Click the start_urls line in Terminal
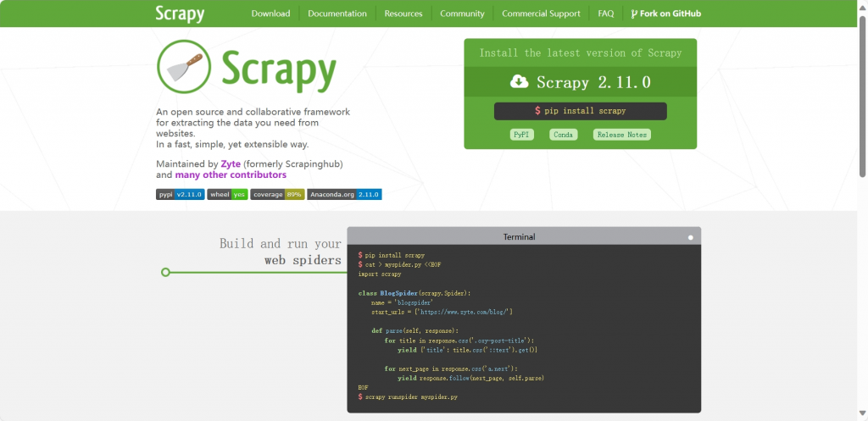 pos(442,312)
